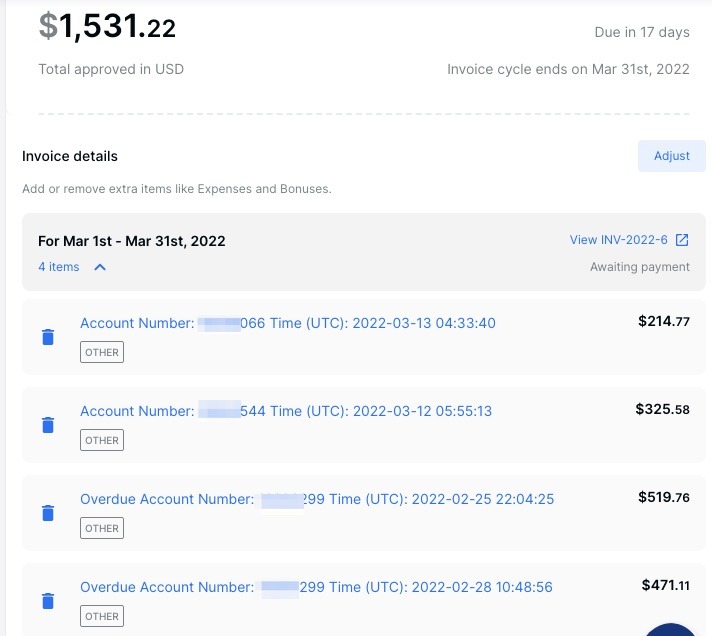Click the Adjust button
This screenshot has height=636, width=712.
[x=672, y=156]
